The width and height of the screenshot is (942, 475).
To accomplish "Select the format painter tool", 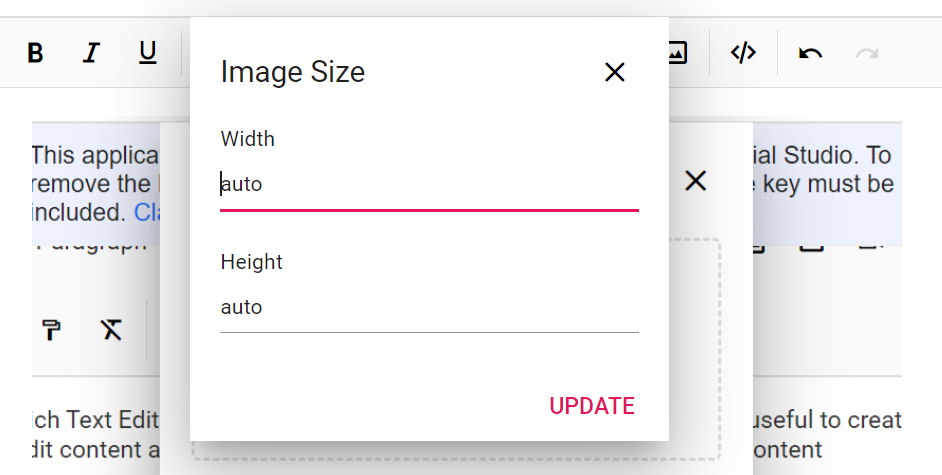I will (x=52, y=330).
